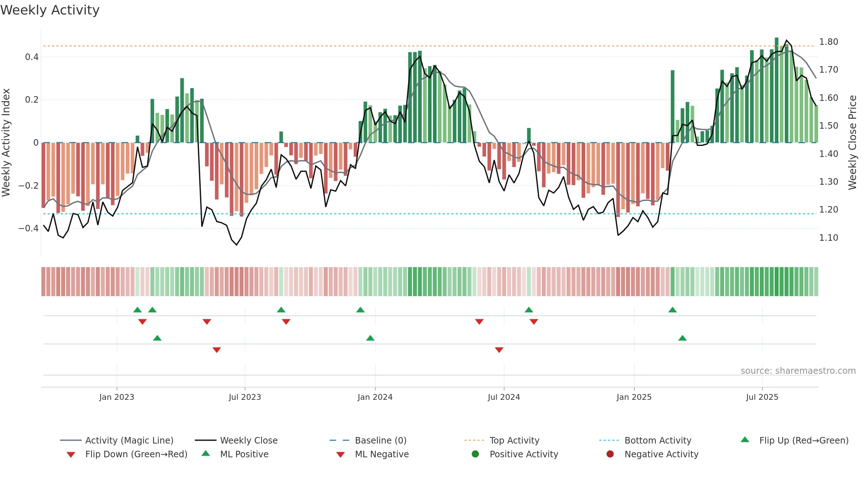The image size is (868, 488).
Task: Click the 0.4 activity index tick label
Action: pos(32,57)
